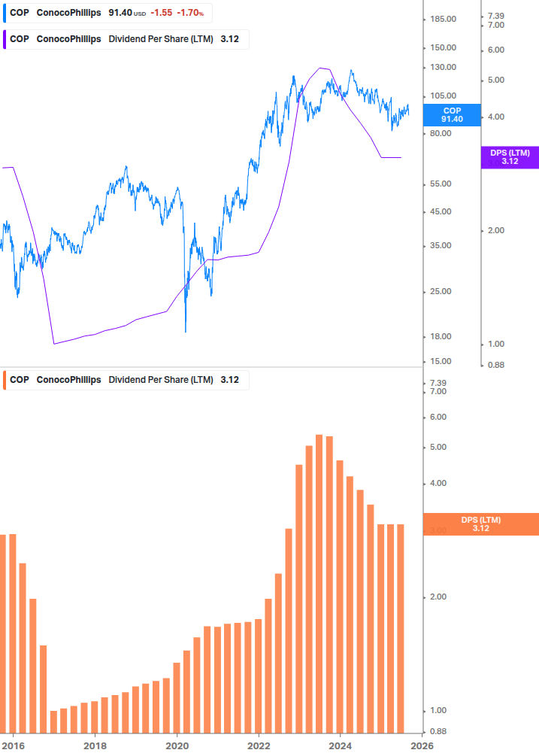
Task: Click 6.00 on the upper pane DPS axis
Action: [496, 50]
